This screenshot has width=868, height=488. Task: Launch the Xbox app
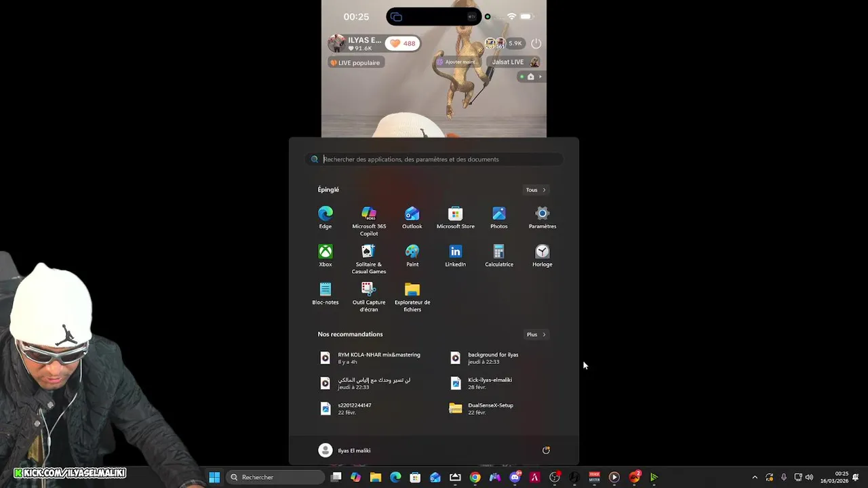coord(325,256)
